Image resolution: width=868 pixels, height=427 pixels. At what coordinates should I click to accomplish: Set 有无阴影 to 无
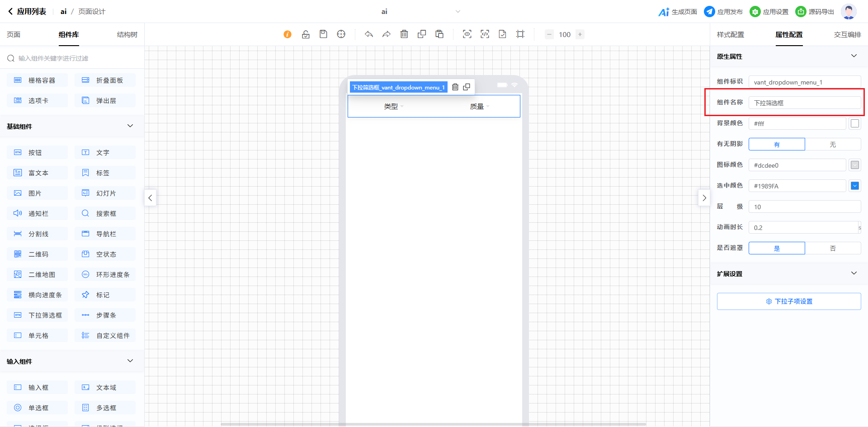pyautogui.click(x=832, y=145)
